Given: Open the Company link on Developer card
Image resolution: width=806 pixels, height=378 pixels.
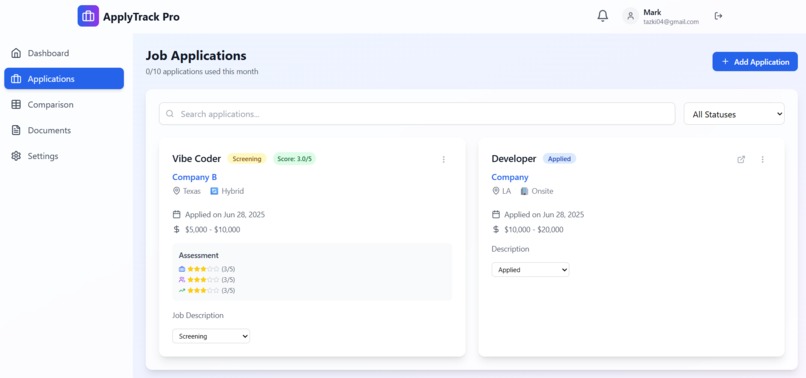Looking at the screenshot, I should (x=509, y=177).
